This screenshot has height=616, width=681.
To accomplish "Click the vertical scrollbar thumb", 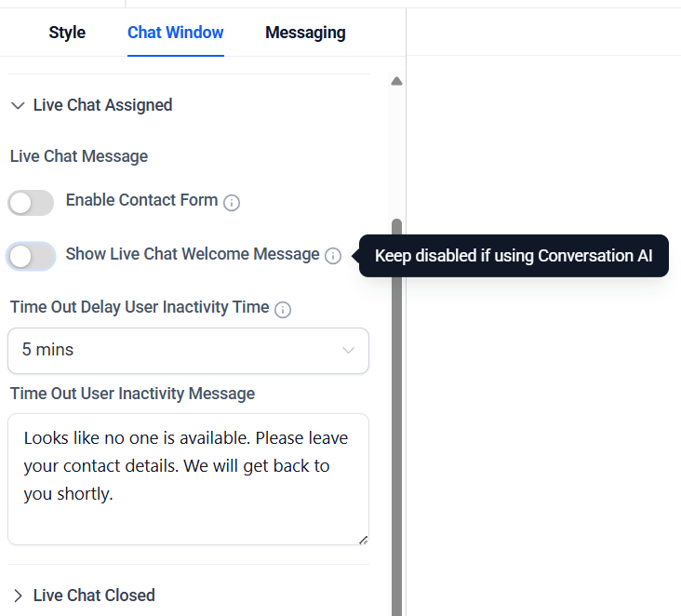I will 396,417.
